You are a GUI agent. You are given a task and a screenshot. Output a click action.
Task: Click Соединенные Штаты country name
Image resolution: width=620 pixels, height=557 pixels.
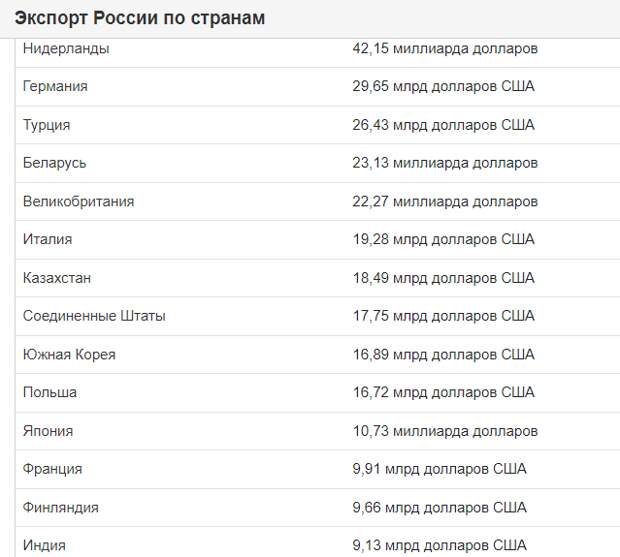94,316
